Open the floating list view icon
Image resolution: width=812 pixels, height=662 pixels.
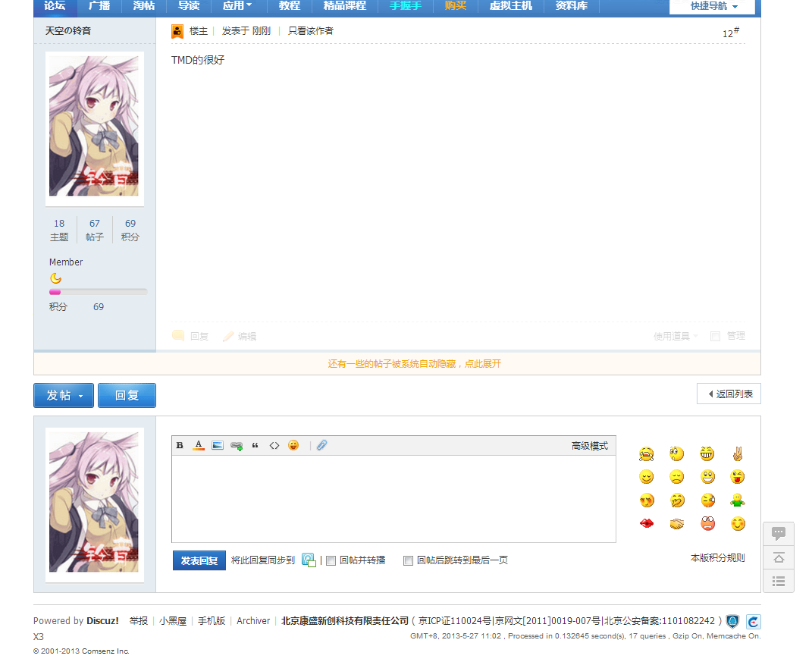(779, 581)
